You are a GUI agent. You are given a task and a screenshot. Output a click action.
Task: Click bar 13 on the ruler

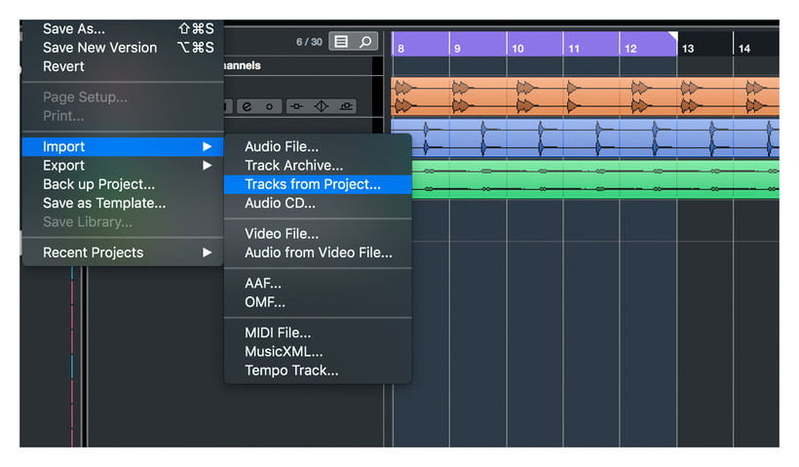[688, 48]
